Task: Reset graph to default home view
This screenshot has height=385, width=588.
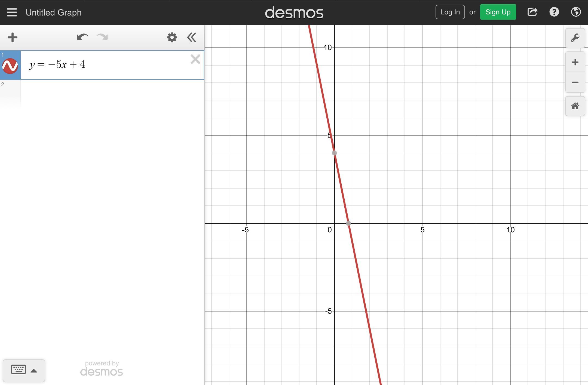Action: coord(575,106)
